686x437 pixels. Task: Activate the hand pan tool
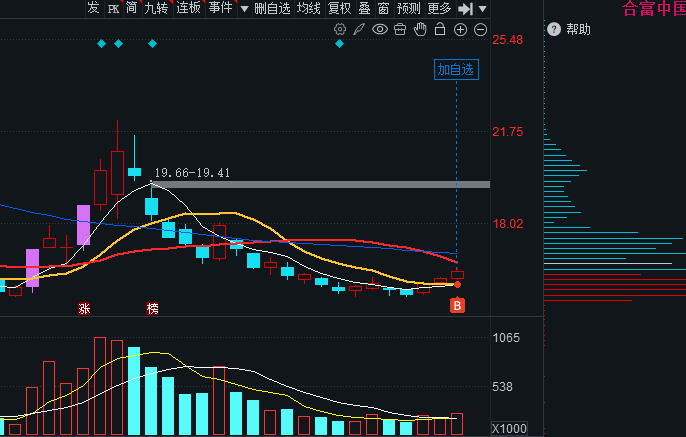click(x=420, y=29)
